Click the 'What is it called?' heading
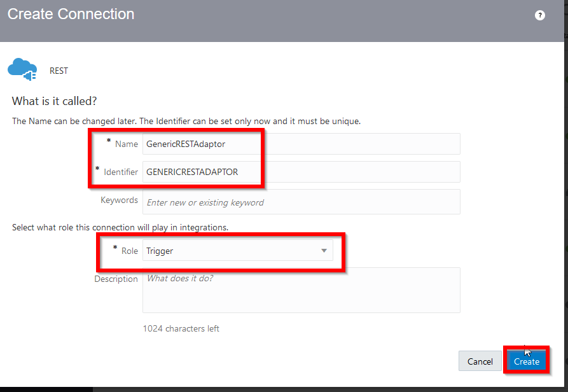This screenshot has height=392, width=568. tap(54, 101)
